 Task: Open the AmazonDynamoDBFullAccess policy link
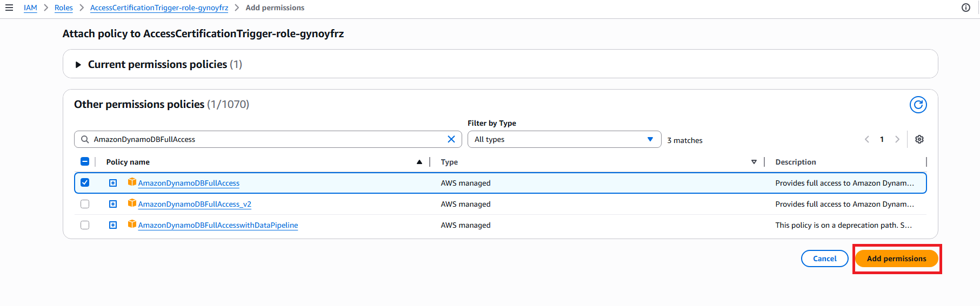[x=189, y=183]
